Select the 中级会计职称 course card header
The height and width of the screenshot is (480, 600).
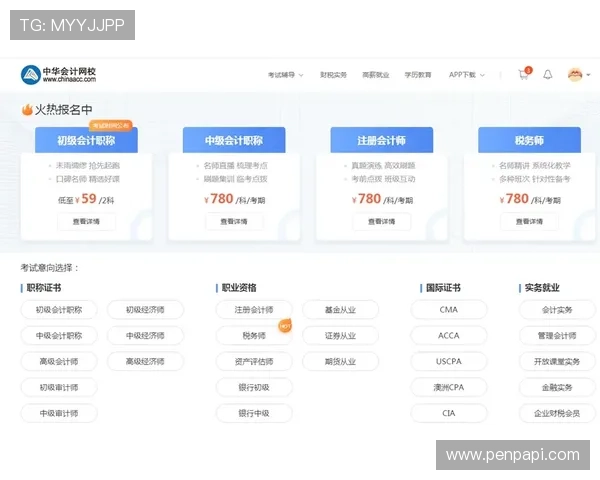tap(234, 140)
